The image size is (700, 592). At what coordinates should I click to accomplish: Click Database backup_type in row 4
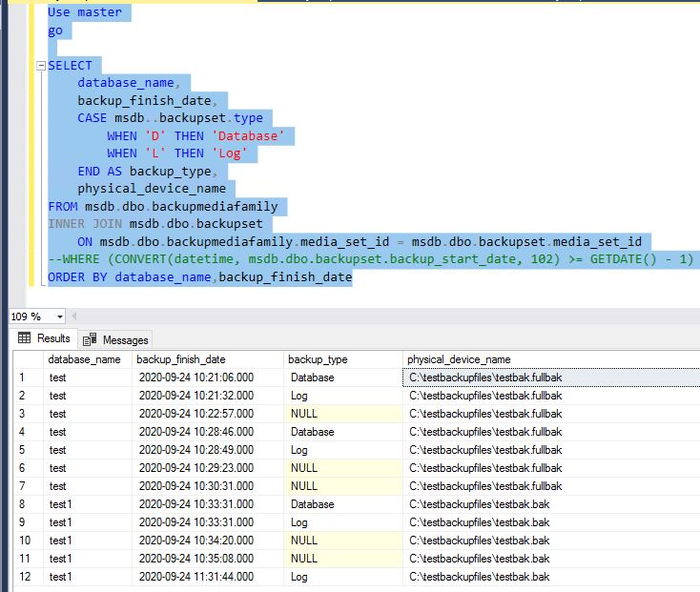click(343, 432)
